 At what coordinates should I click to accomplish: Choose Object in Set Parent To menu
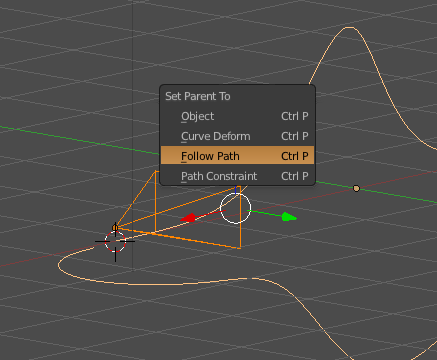coord(237,116)
